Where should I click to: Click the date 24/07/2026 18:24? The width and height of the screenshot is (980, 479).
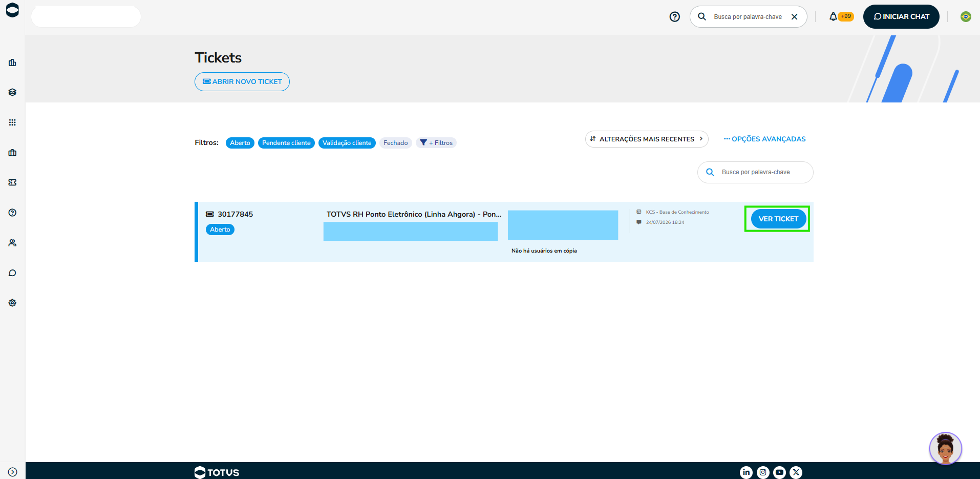click(665, 222)
